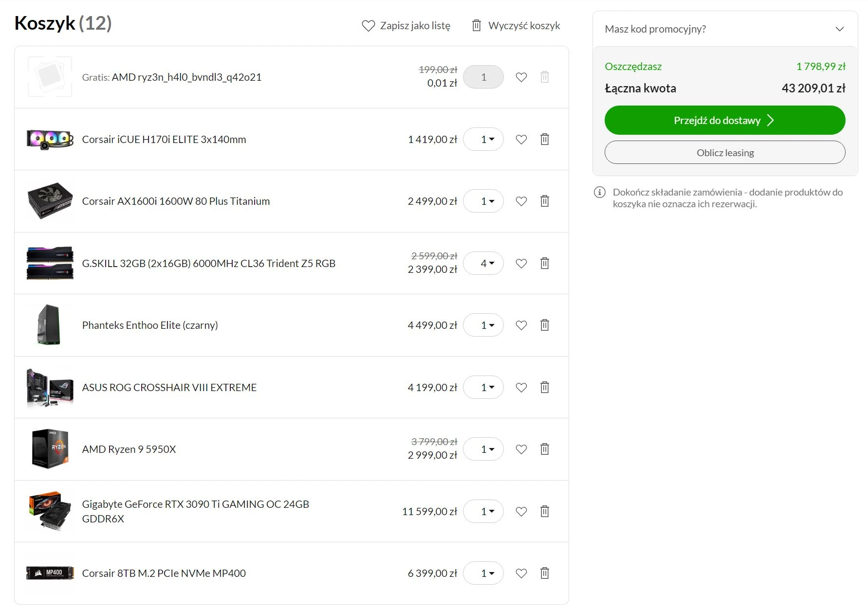The width and height of the screenshot is (868, 609).
Task: Favorite the Corsair AX1600i power supply
Action: click(521, 201)
